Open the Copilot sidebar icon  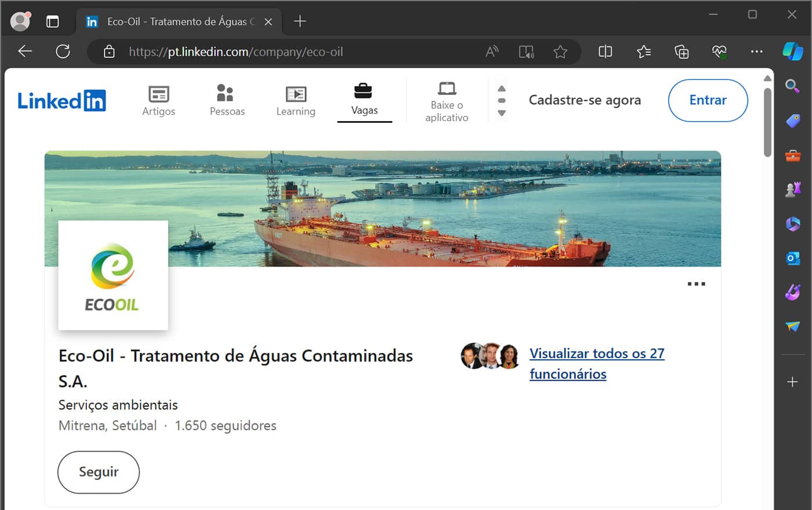[x=792, y=52]
